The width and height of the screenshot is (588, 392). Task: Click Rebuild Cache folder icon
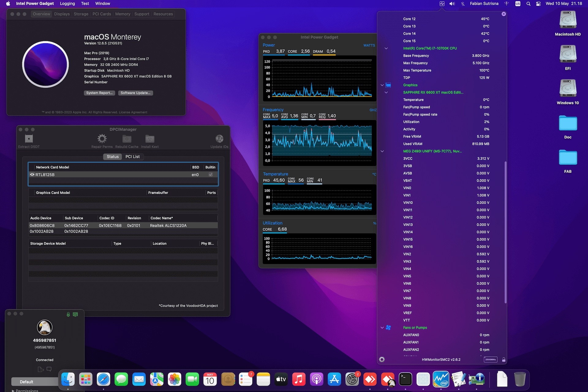point(127,139)
